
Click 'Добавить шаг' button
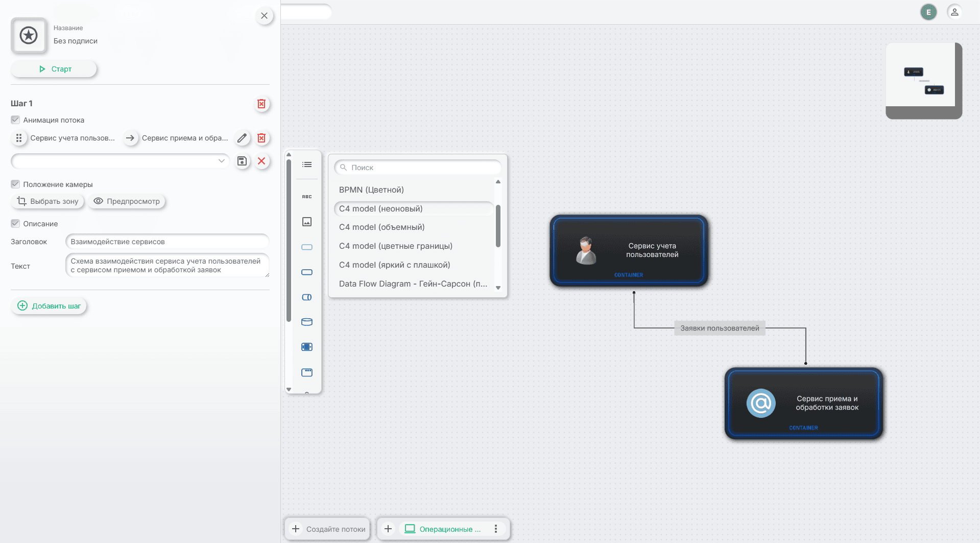pos(49,306)
